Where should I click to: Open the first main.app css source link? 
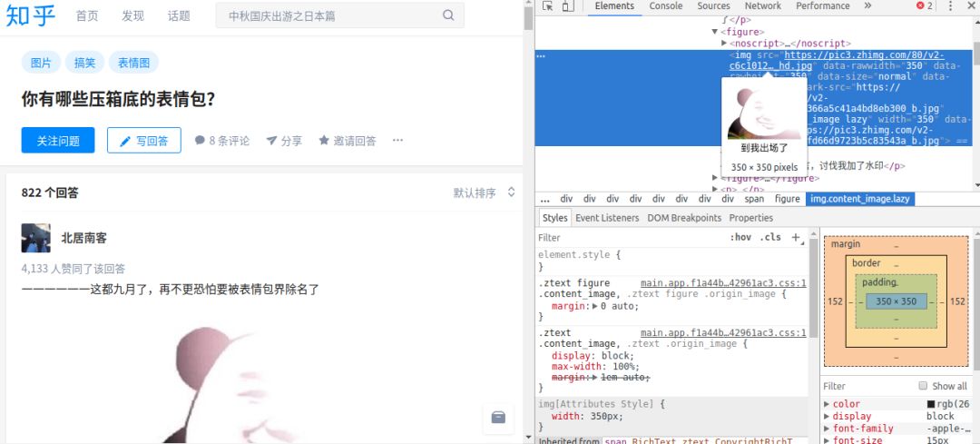tap(723, 282)
